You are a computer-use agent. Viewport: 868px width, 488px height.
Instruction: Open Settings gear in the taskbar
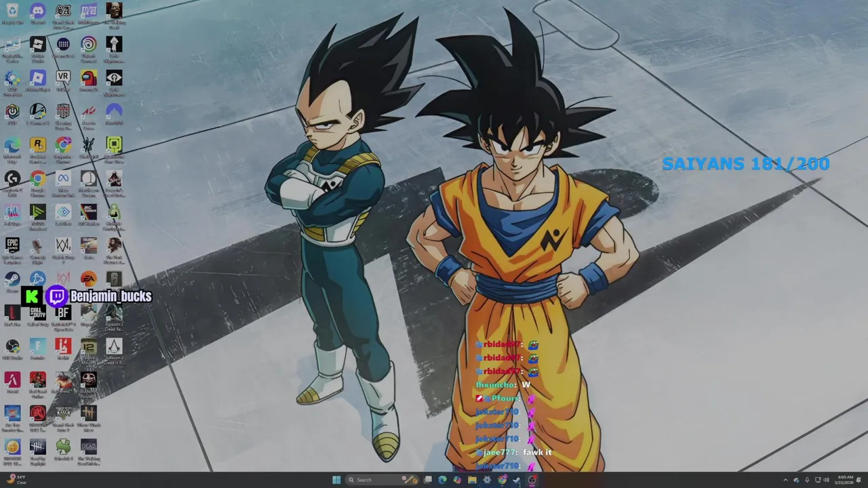pos(487,480)
